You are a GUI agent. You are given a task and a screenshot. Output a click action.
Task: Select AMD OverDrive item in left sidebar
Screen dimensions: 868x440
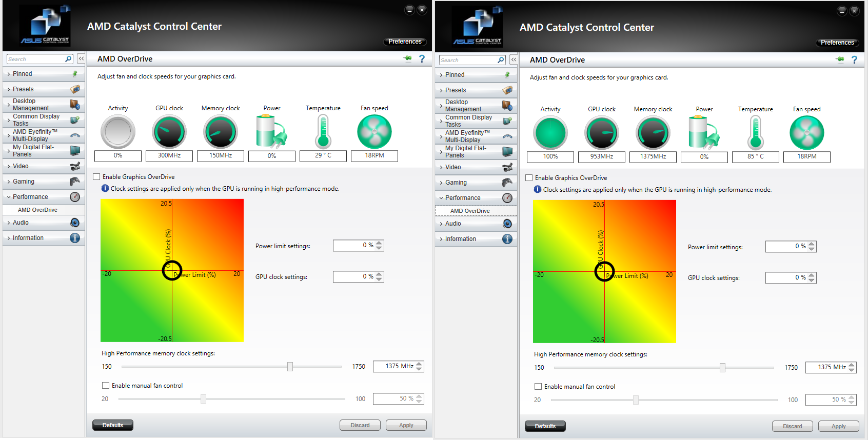point(44,210)
